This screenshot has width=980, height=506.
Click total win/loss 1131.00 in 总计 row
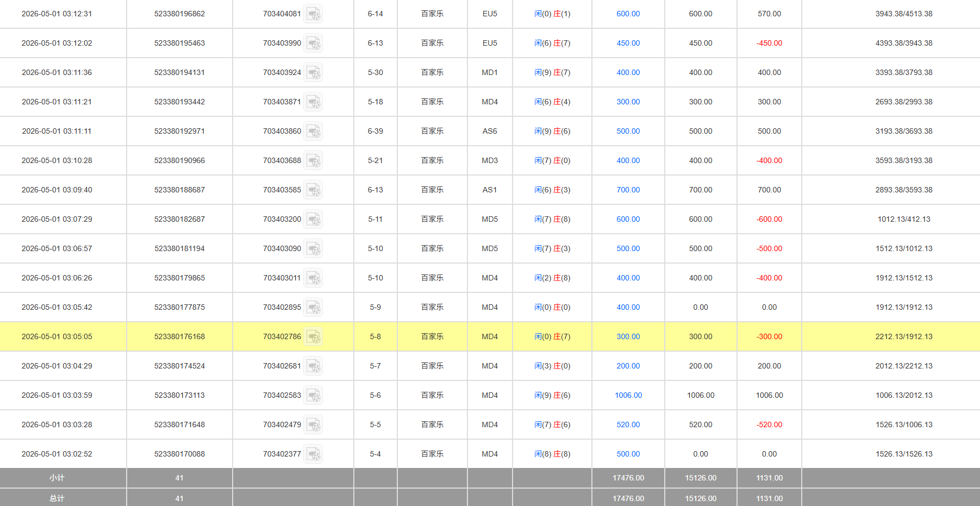pyautogui.click(x=769, y=498)
